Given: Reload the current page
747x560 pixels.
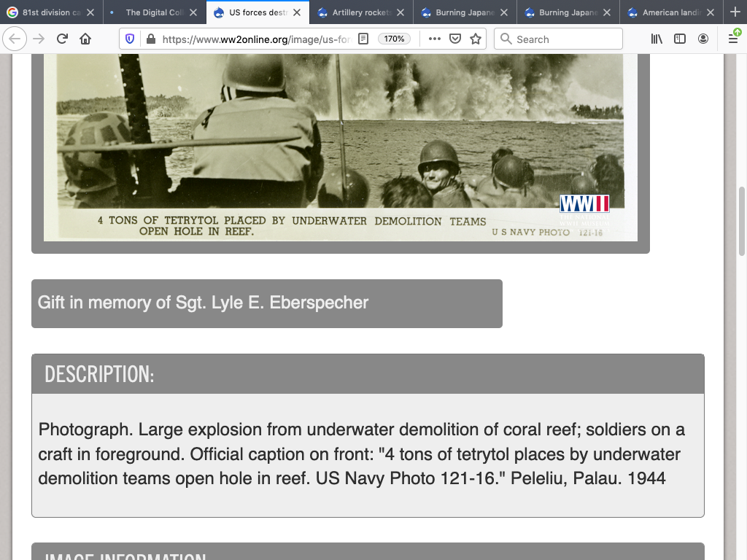Looking at the screenshot, I should pyautogui.click(x=62, y=39).
